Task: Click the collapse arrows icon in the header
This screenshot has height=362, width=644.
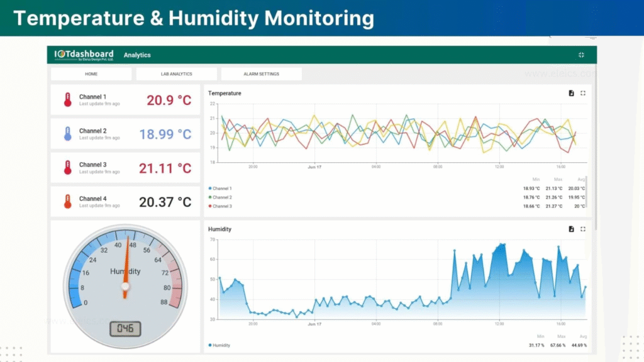Action: pos(580,55)
